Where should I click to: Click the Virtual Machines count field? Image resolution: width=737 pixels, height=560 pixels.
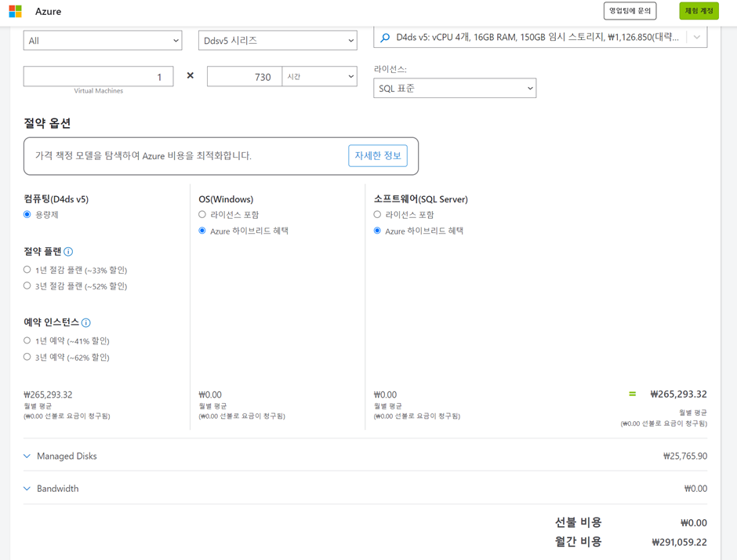98,76
